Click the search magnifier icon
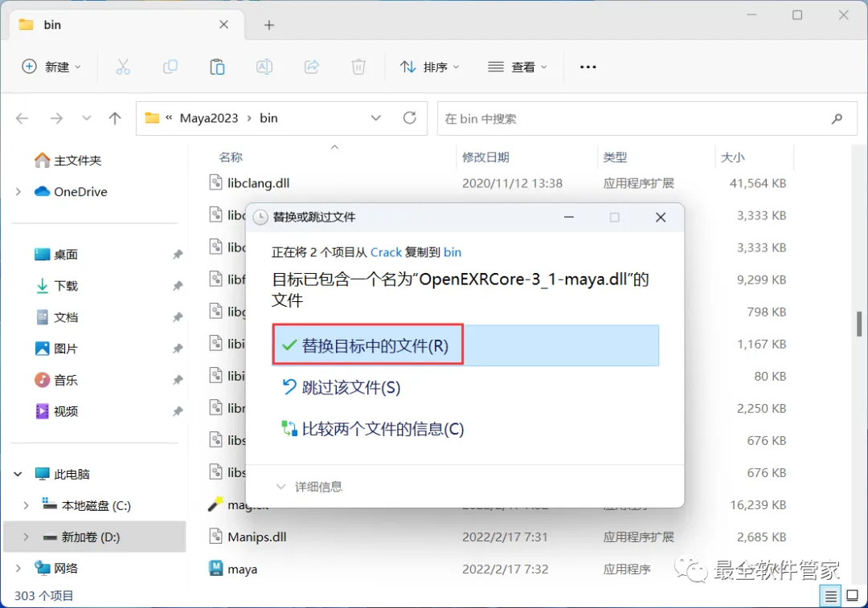 pos(837,118)
